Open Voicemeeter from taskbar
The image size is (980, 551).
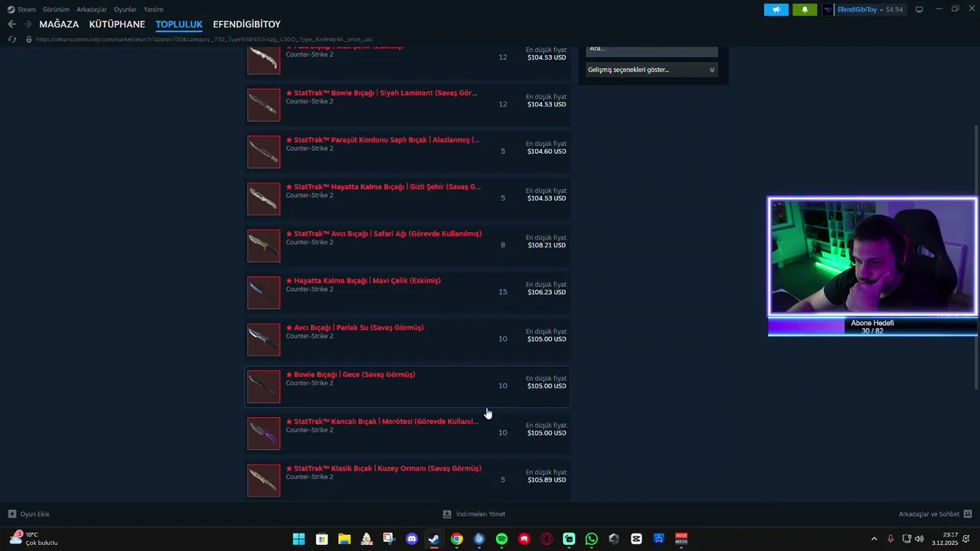pos(681,539)
